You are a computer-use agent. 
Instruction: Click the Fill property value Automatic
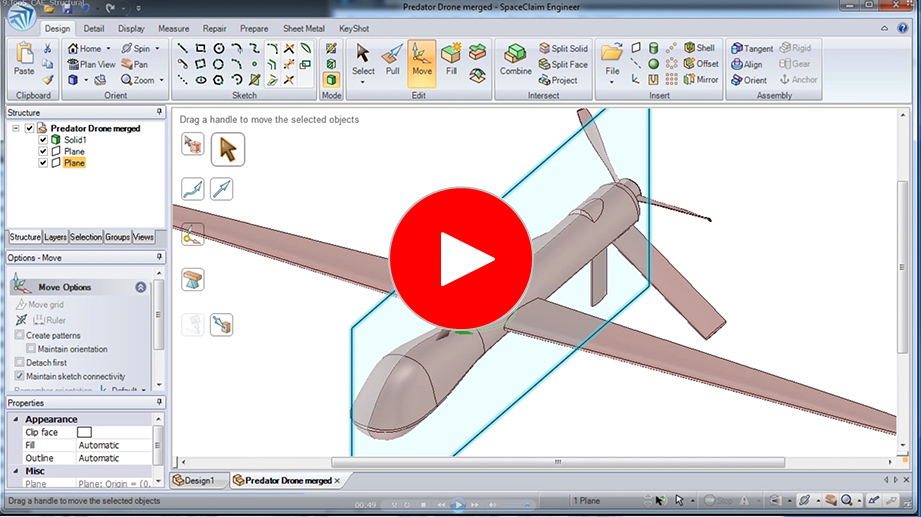[x=99, y=445]
